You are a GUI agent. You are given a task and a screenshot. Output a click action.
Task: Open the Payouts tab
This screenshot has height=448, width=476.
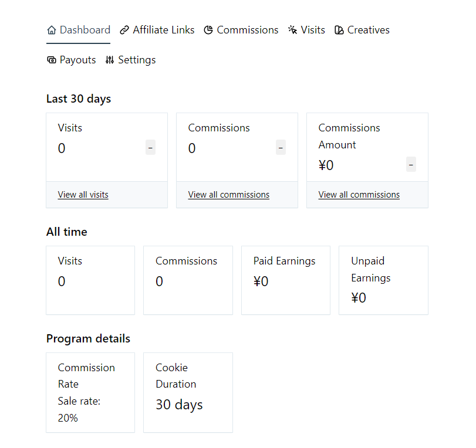[x=77, y=60]
